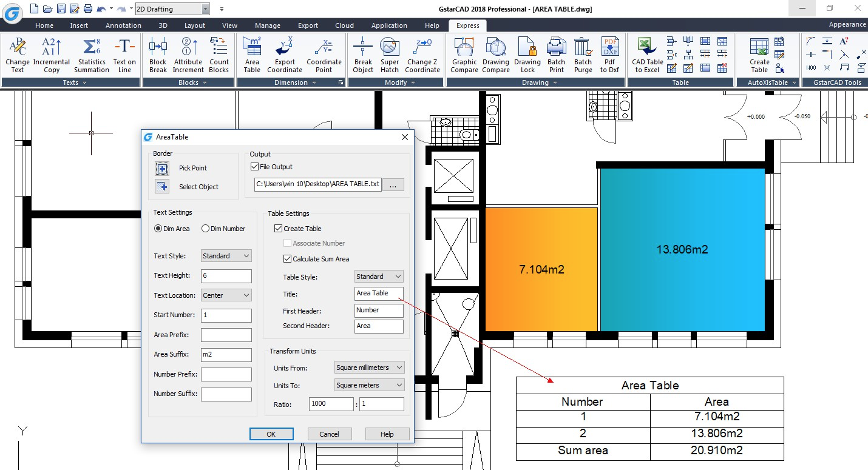The width and height of the screenshot is (868, 470).
Task: Open the Appearance menu
Action: pos(847,25)
